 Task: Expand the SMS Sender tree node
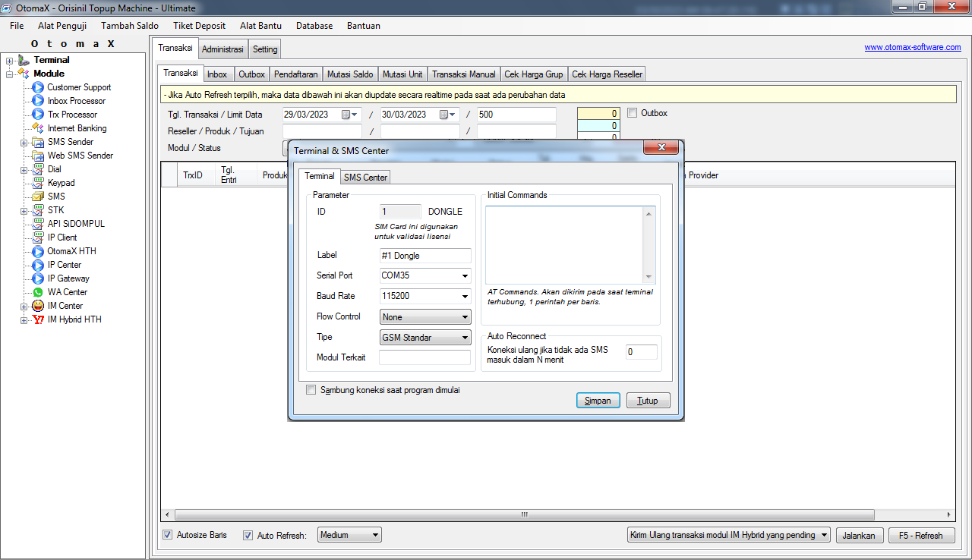pyautogui.click(x=24, y=142)
